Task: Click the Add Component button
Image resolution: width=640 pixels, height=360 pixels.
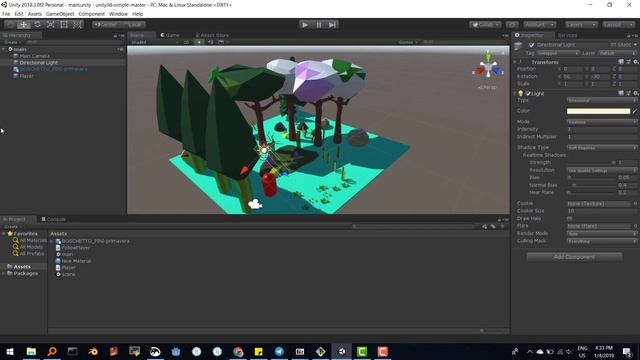Action: point(574,257)
